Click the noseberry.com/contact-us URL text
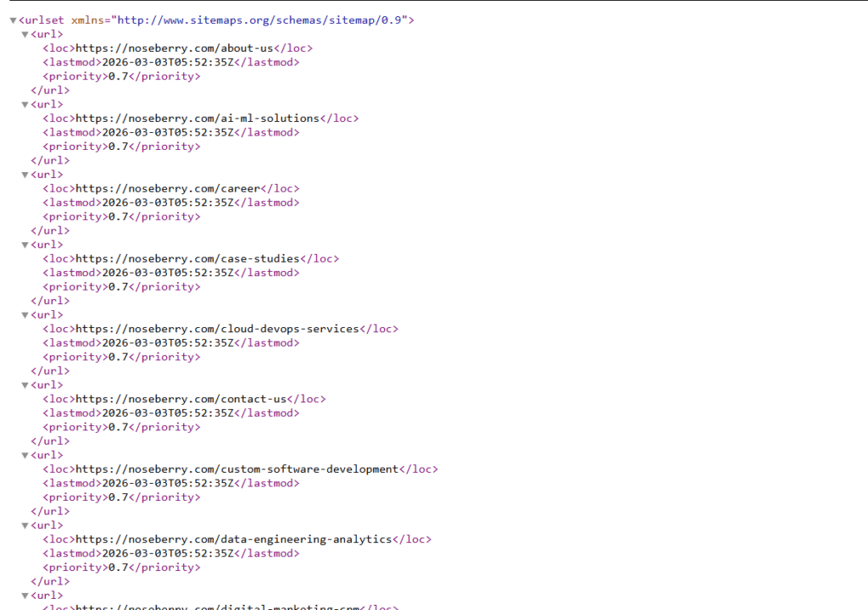 pyautogui.click(x=181, y=399)
